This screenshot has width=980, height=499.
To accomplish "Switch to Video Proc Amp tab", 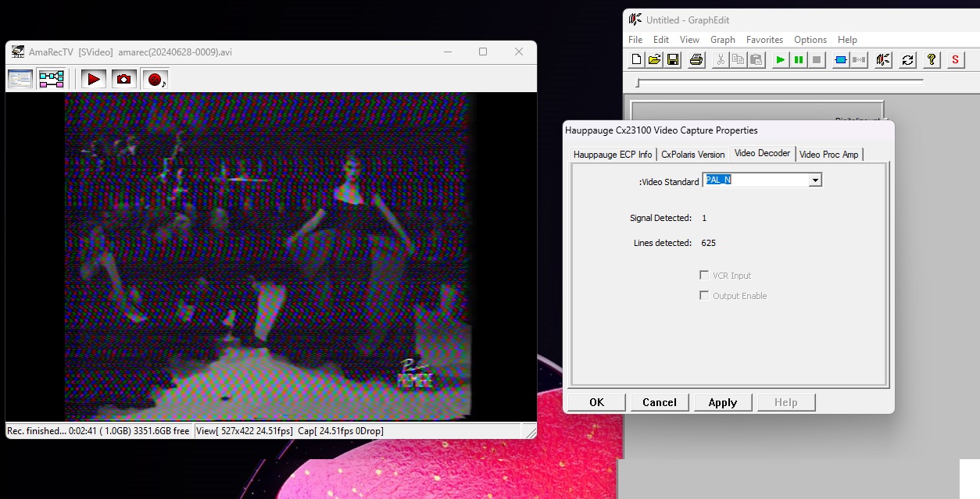I will pos(829,155).
